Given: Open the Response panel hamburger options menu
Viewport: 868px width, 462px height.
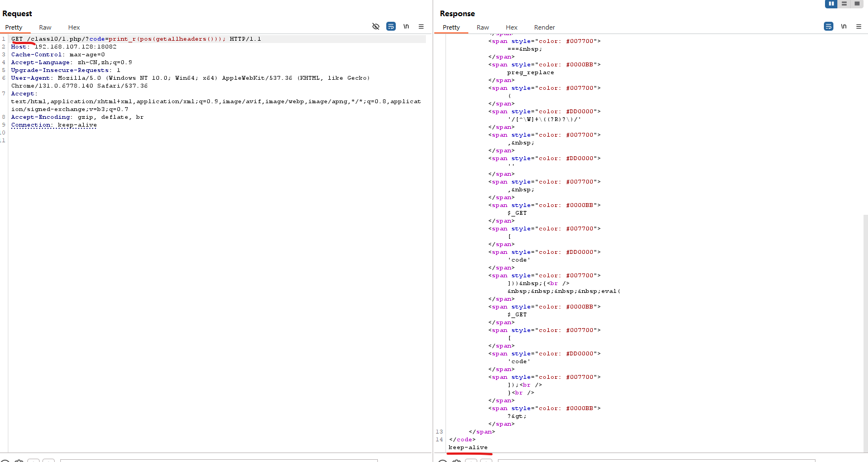Looking at the screenshot, I should click(x=859, y=26).
